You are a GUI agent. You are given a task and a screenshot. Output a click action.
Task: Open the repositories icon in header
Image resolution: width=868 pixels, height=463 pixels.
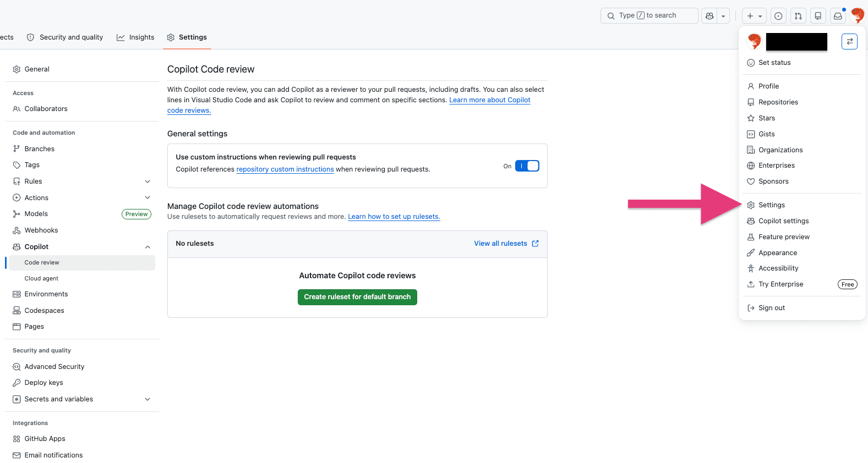point(818,16)
